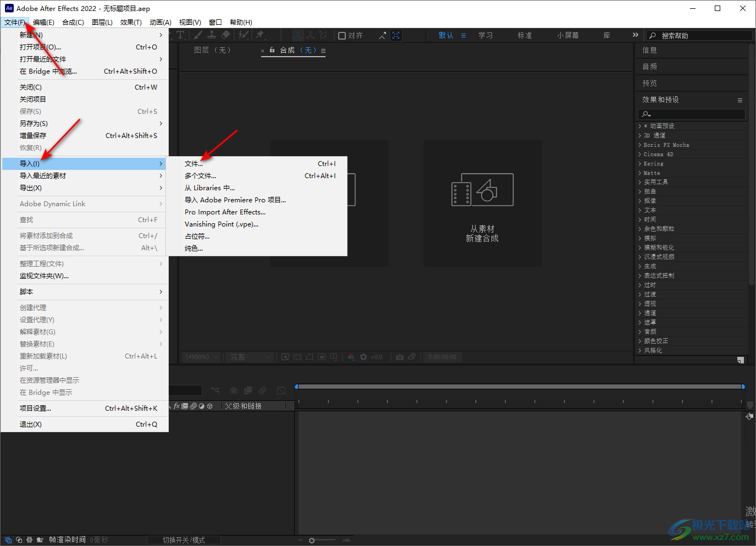Viewport: 756px width, 546px height.
Task: Open the resolution dropdown showing 完整
Action: click(250, 357)
